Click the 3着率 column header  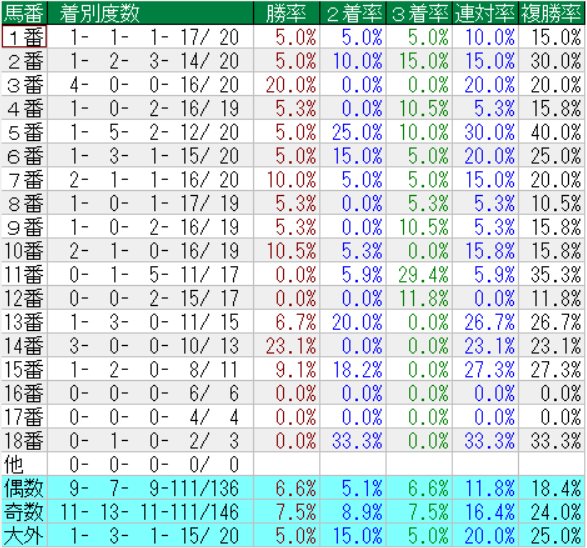[x=419, y=13]
